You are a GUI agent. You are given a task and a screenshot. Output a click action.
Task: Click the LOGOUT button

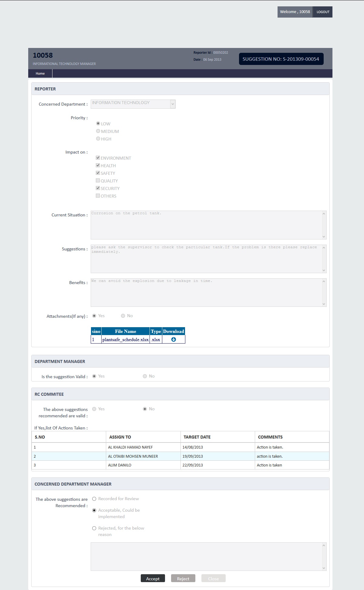323,12
